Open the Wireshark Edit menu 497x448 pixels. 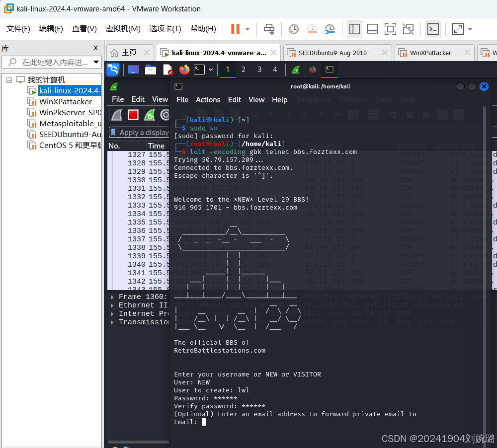point(138,99)
